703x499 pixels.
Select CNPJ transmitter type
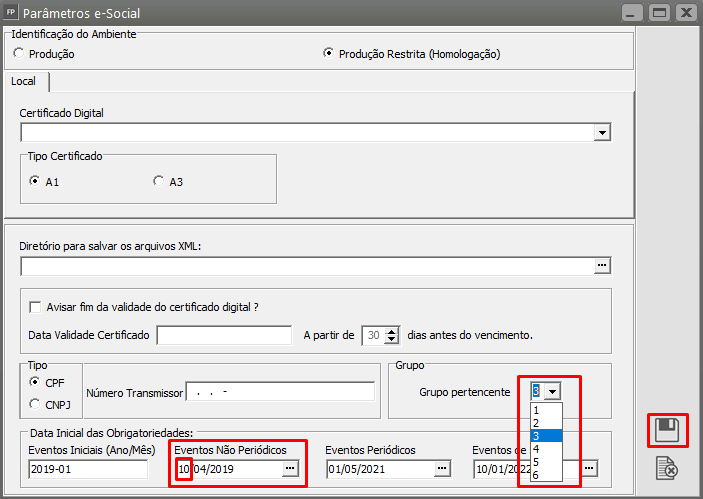click(34, 404)
